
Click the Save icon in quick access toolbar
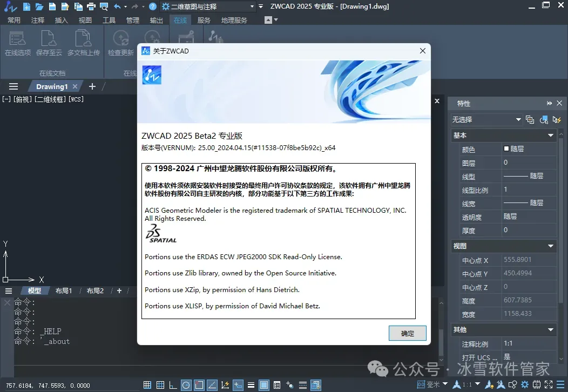52,6
